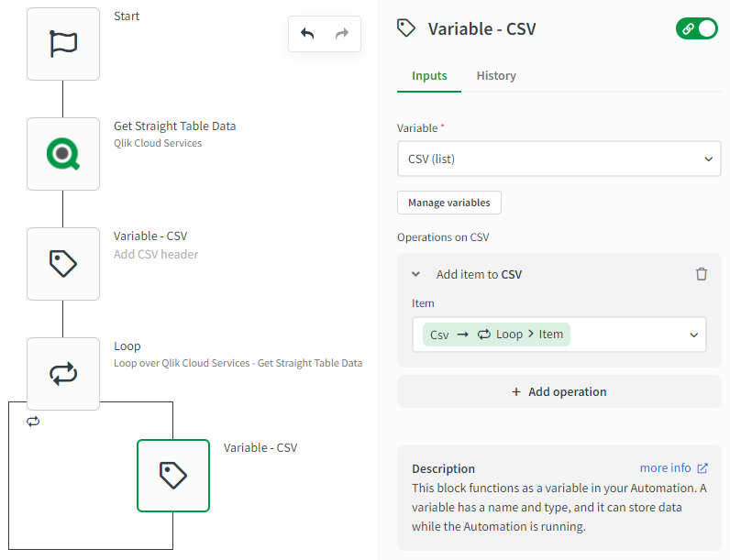Open the more info link

pos(673,468)
